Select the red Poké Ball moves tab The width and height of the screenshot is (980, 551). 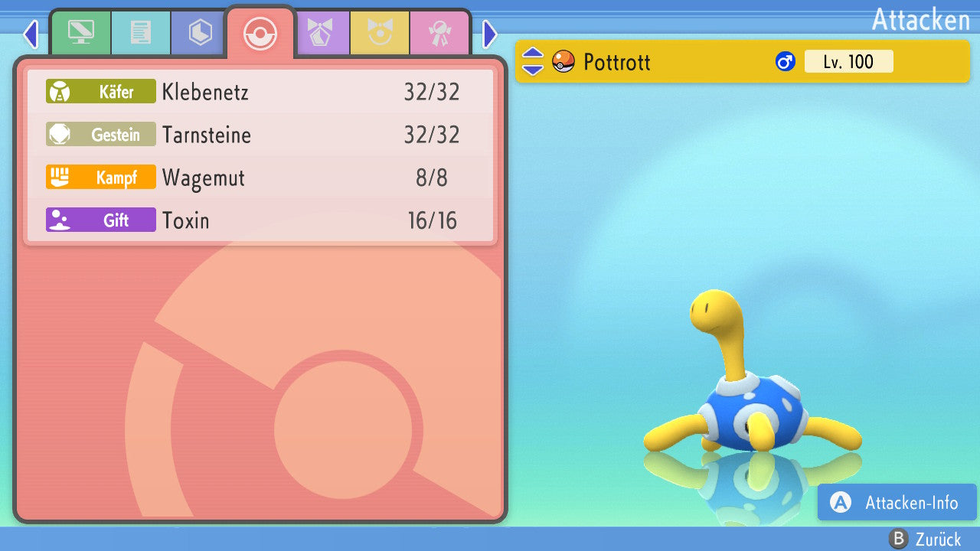click(260, 33)
